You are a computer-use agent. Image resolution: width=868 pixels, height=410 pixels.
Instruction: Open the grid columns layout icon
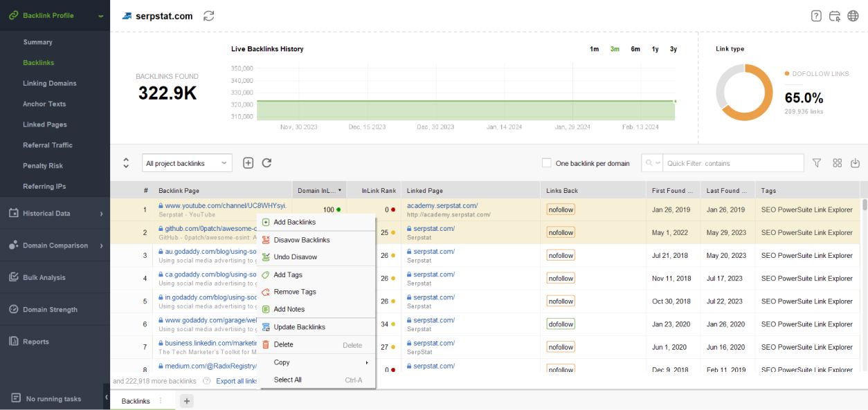tap(838, 163)
